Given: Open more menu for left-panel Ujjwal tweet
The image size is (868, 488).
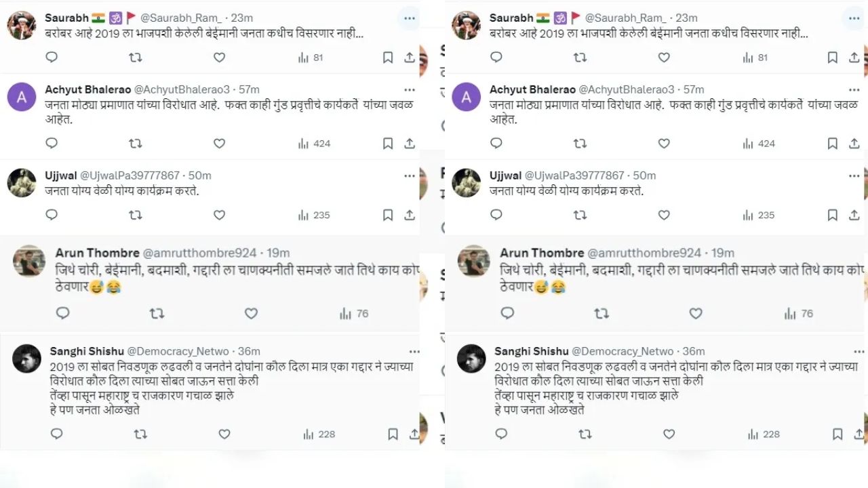Looking at the screenshot, I should pos(409,176).
